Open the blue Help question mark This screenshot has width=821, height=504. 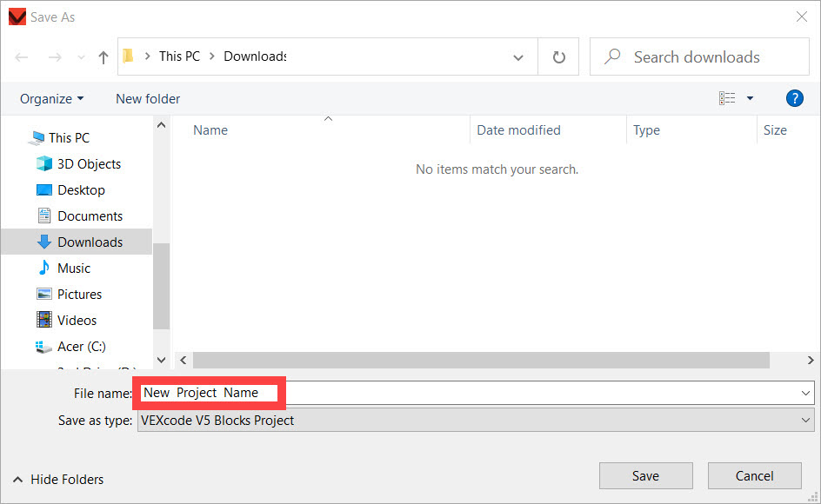794,98
